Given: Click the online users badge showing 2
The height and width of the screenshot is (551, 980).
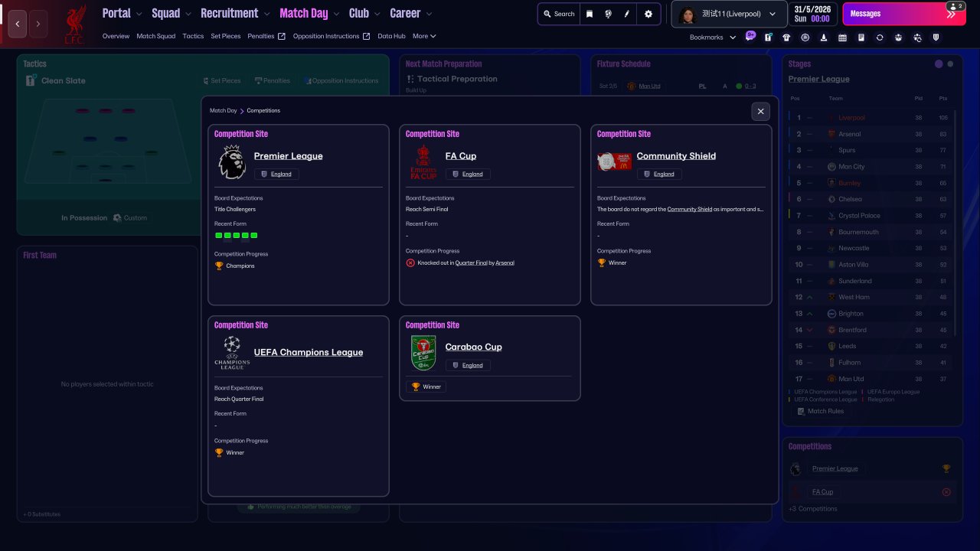Looking at the screenshot, I should click(955, 6).
